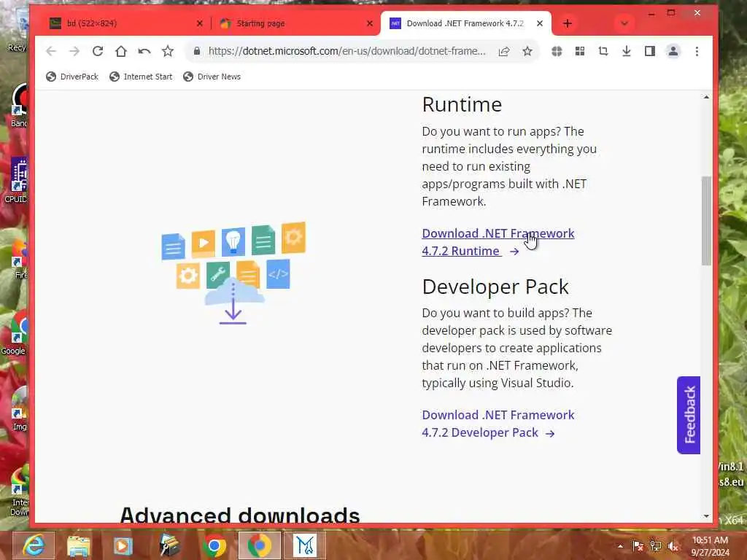Click the page scrollbar thumb
This screenshot has width=747, height=560.
[706, 220]
